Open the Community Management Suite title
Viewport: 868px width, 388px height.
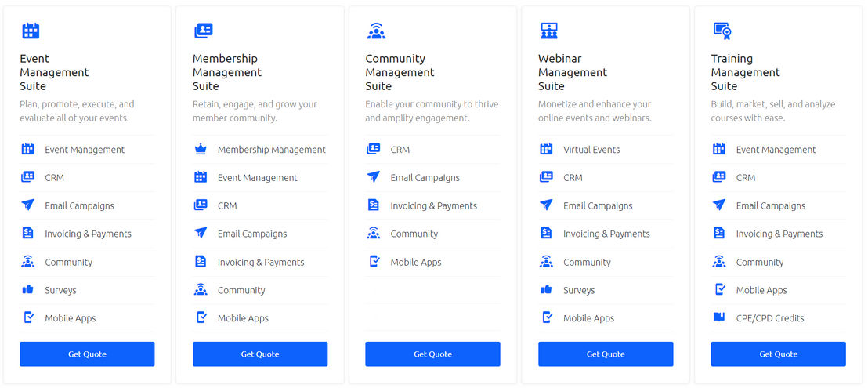(x=400, y=73)
